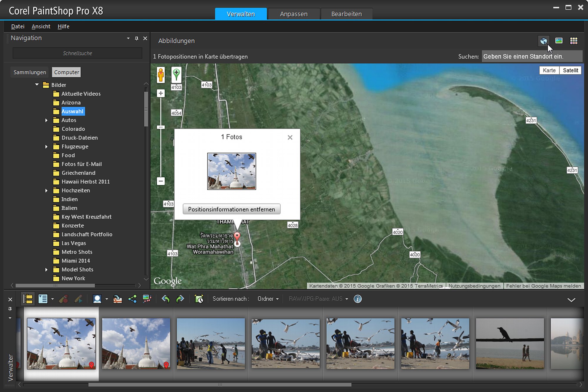Click the batch import icon
Image resolution: width=588 pixels, height=392 pixels.
(x=118, y=299)
